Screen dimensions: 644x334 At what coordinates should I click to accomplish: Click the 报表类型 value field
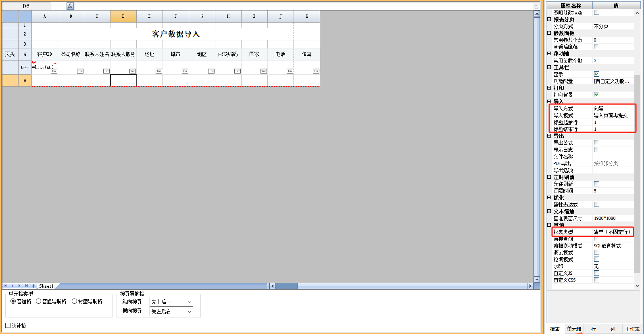[x=611, y=232]
